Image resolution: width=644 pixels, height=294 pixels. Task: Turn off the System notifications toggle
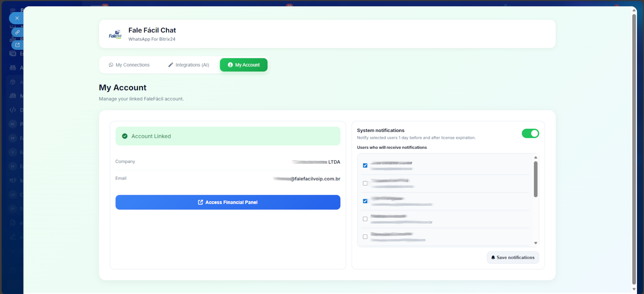point(530,134)
